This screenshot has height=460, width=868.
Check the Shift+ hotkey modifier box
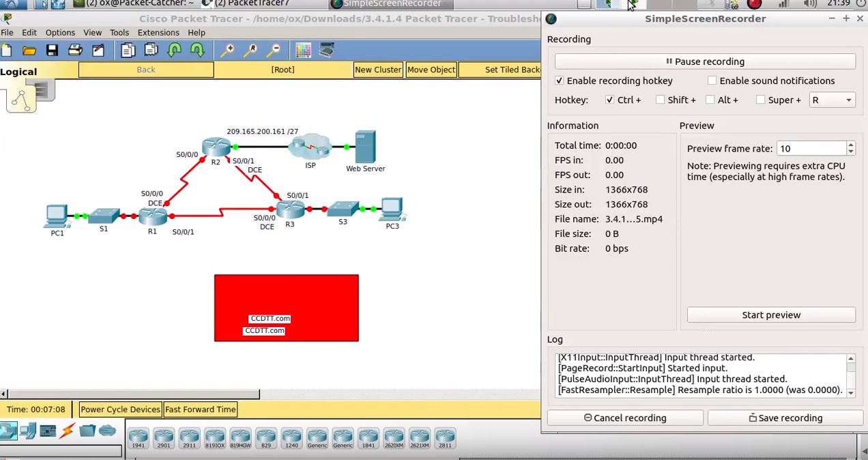point(660,100)
